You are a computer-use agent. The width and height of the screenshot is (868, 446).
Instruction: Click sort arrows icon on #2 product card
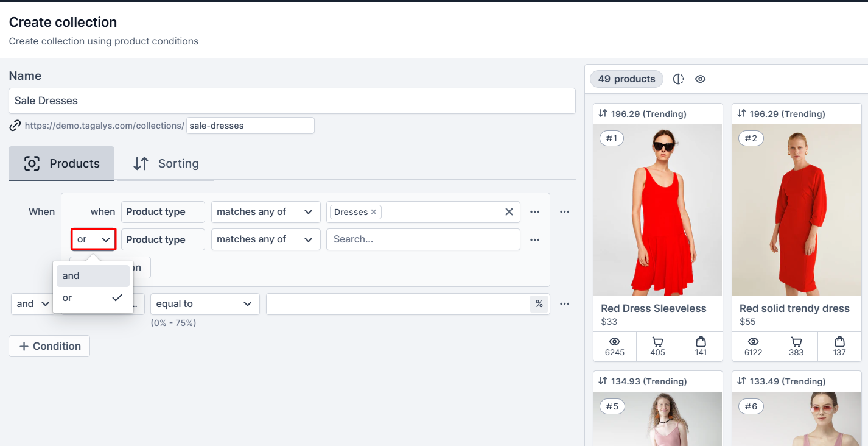click(741, 113)
